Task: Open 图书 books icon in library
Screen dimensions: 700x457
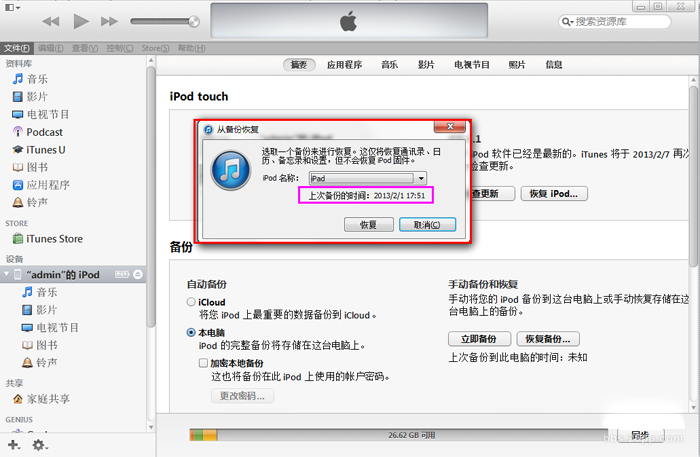Action: coord(18,167)
